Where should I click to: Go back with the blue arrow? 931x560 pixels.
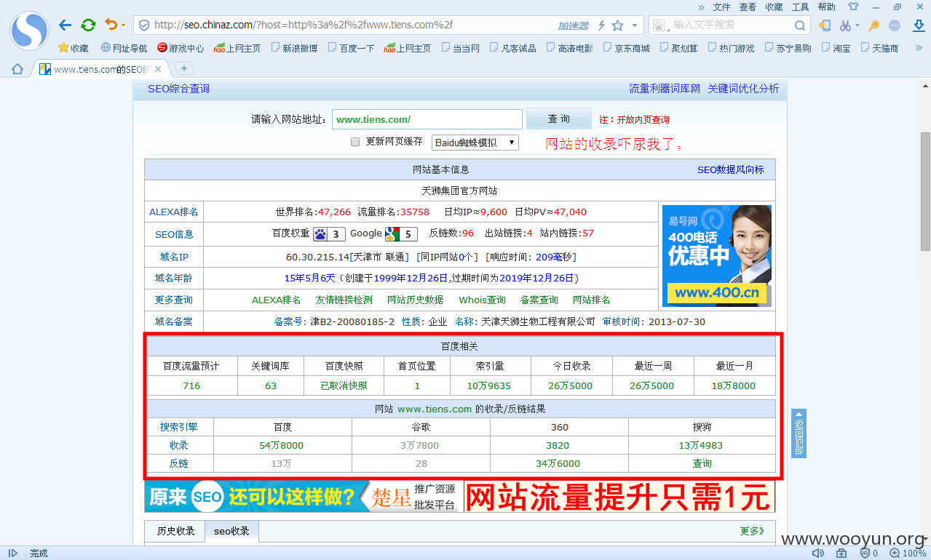(x=66, y=25)
